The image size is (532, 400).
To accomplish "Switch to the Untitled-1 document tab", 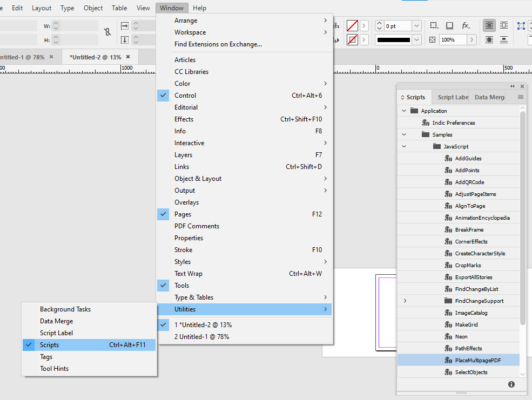I will coord(23,57).
